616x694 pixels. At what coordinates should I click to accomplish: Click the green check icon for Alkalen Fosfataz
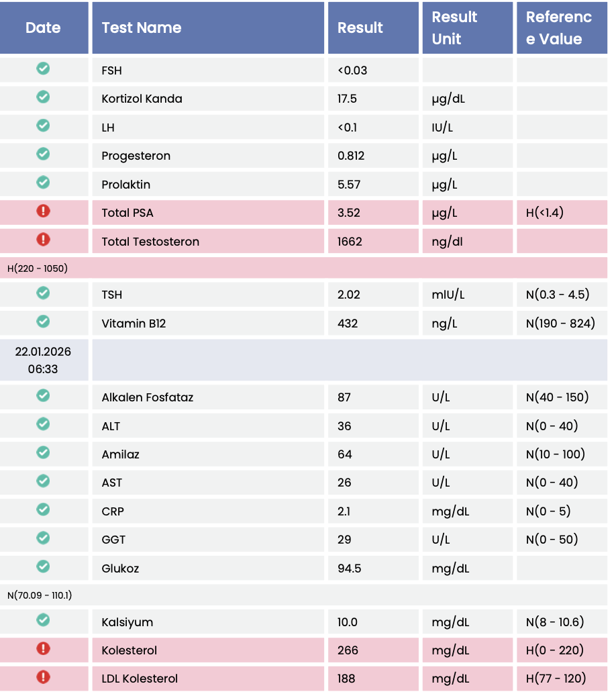click(43, 396)
